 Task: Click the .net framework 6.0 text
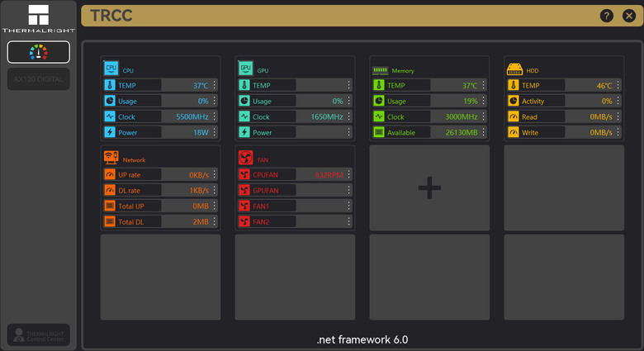[362, 339]
